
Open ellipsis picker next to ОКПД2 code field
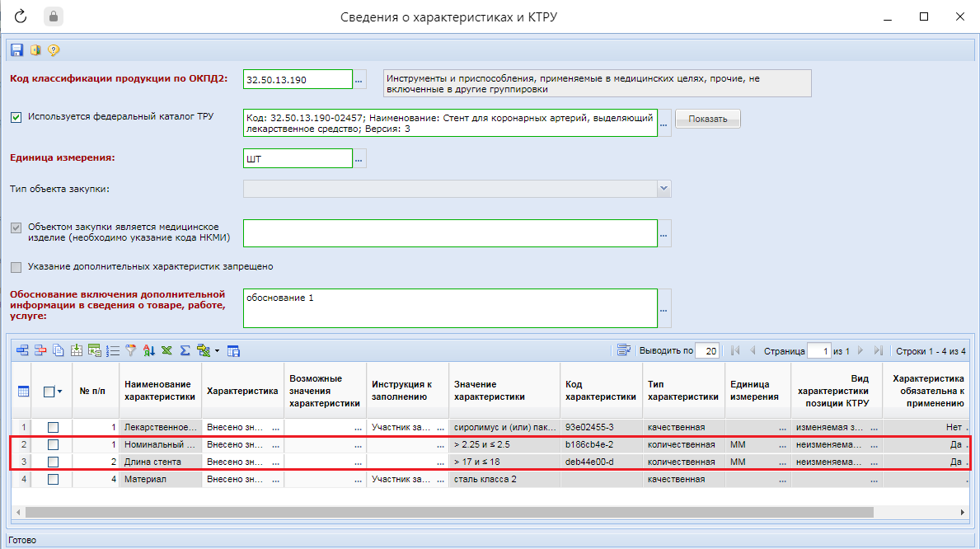[x=359, y=80]
